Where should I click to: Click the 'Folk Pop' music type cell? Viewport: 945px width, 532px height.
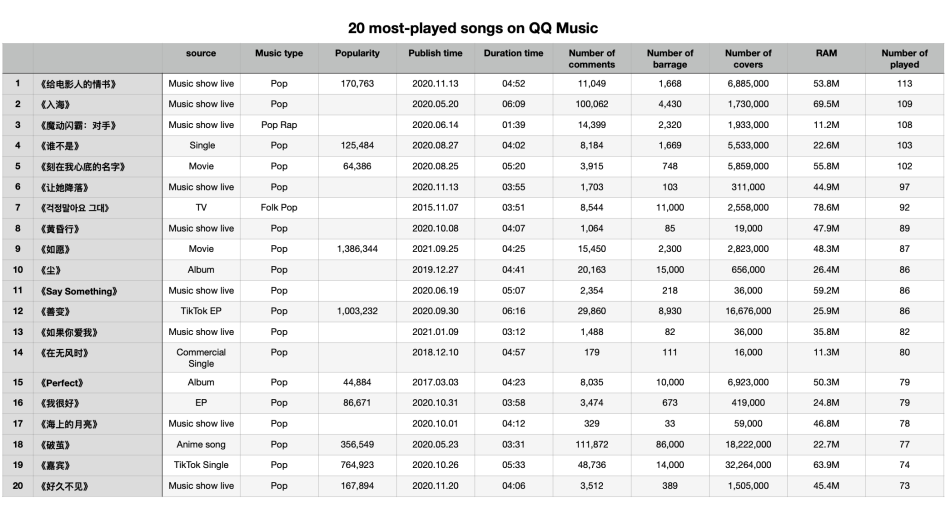(278, 207)
